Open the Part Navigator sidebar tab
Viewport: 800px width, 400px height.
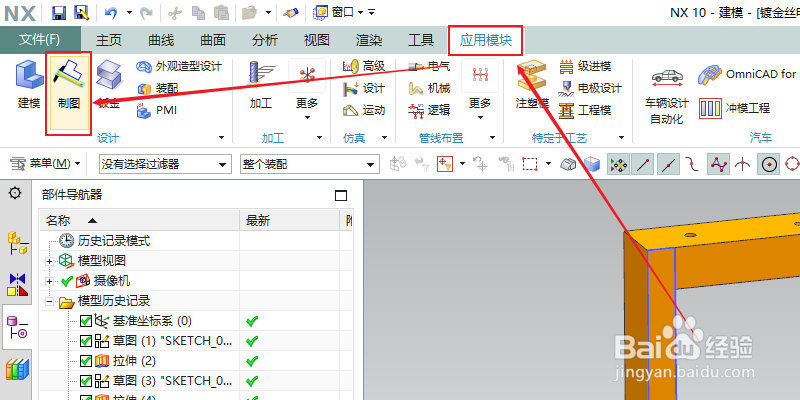[16, 328]
